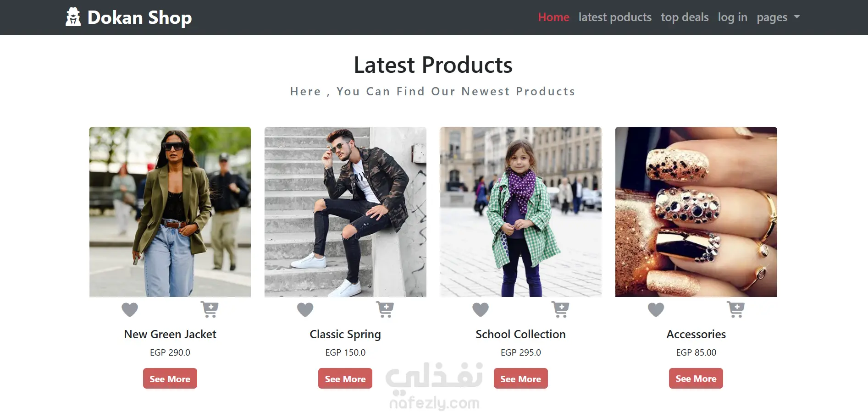Go to the Home nav link
Viewport: 868px width, 412px height.
(553, 17)
